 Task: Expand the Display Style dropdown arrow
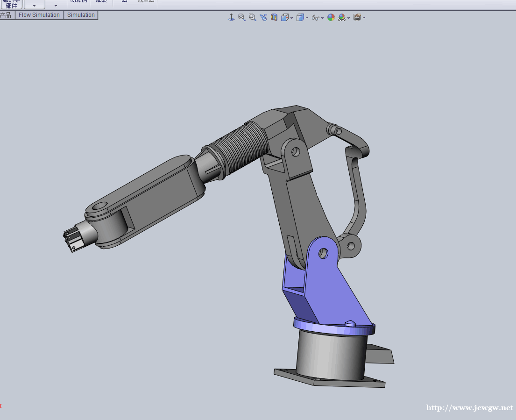click(307, 18)
